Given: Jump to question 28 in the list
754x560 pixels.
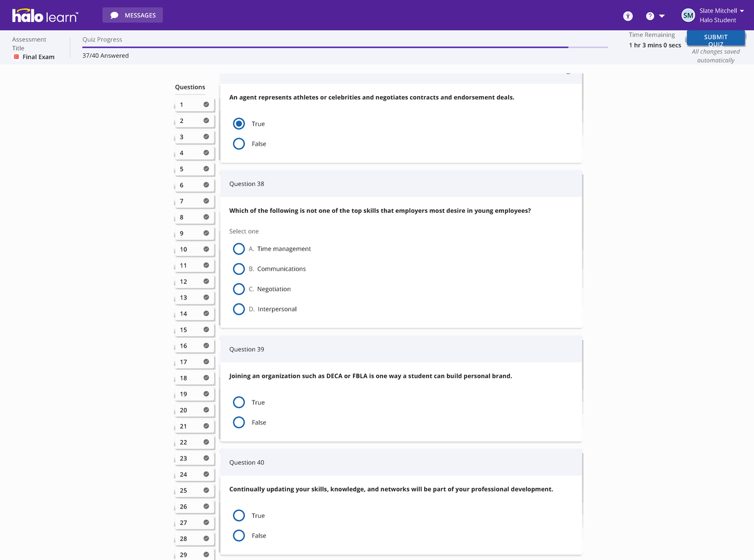Looking at the screenshot, I should point(195,539).
